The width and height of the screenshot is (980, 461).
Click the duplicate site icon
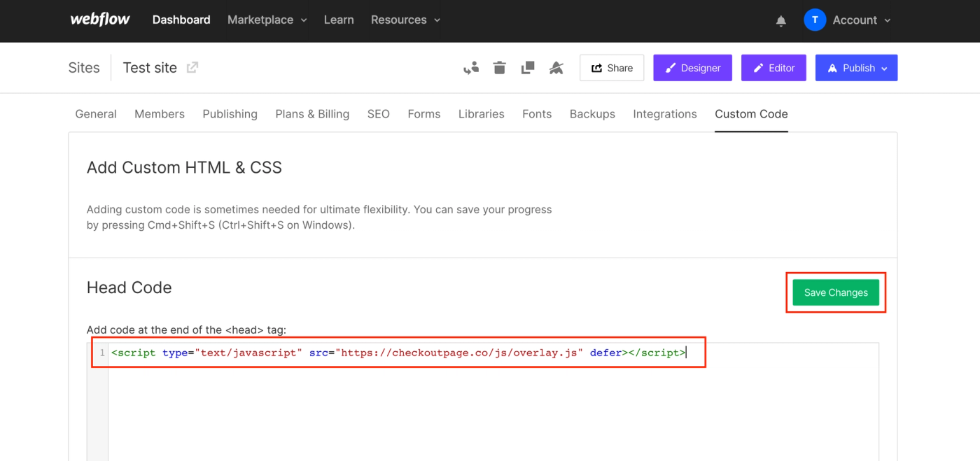tap(528, 68)
